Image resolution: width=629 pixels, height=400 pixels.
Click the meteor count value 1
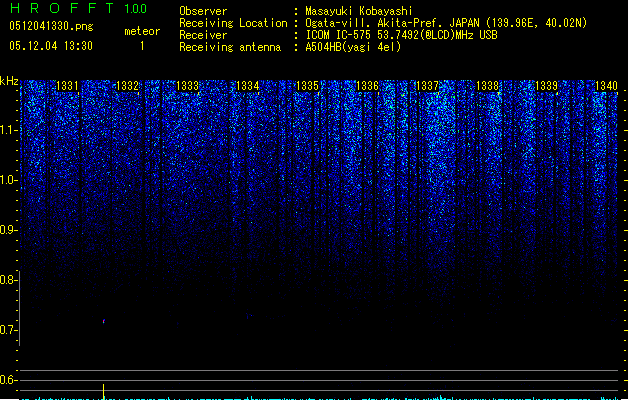click(142, 46)
